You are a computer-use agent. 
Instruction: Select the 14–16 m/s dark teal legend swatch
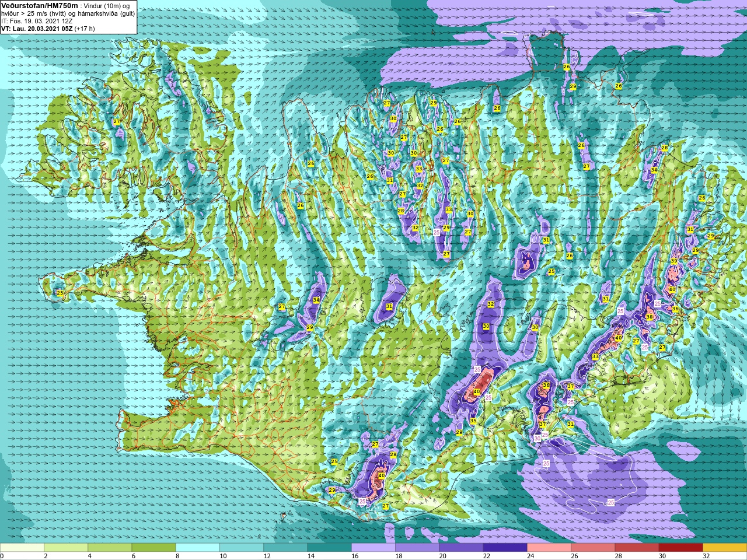(x=329, y=548)
